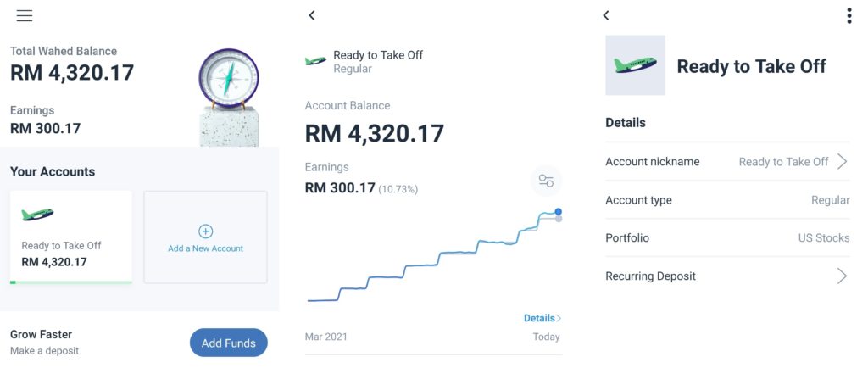Click the green account progress bar
This screenshot has width=868, height=368.
[x=71, y=282]
